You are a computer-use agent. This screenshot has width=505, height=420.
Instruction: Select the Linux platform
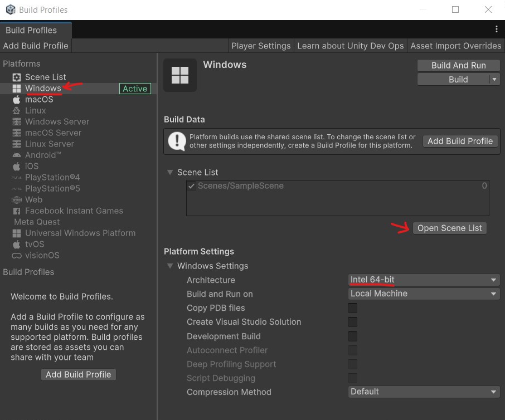[x=78, y=111]
